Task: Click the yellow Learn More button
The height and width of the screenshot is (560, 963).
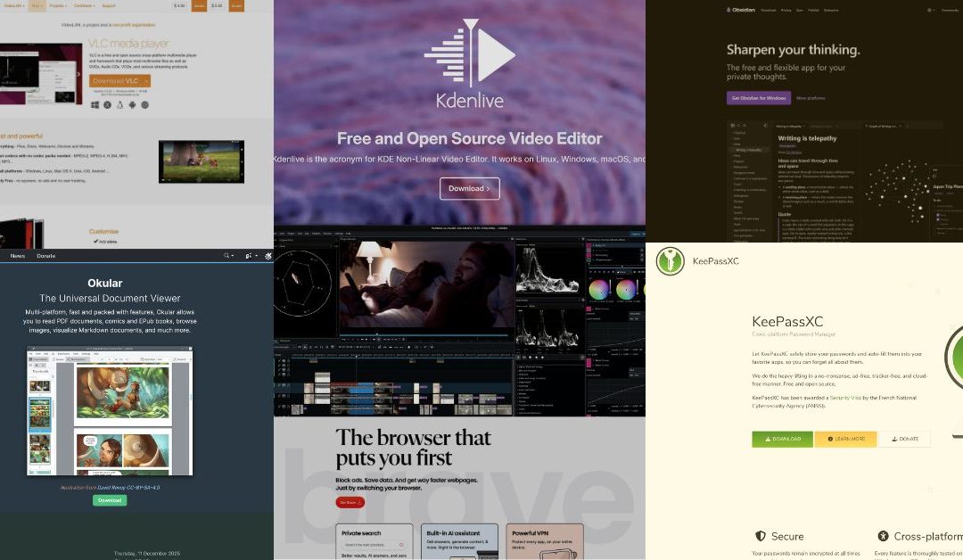Action: 845,439
